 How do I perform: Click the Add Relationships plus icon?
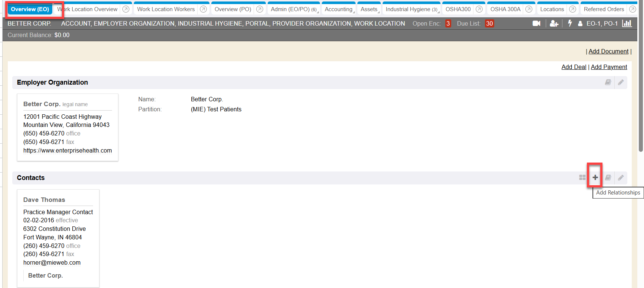[x=595, y=177]
